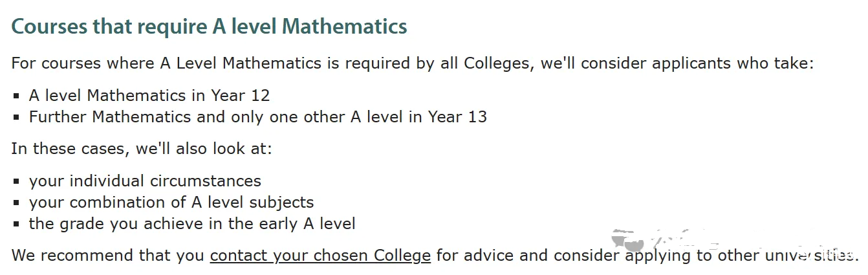Click the "In these cases, we'll also look at" line
The width and height of the screenshot is (868, 275).
point(142,148)
